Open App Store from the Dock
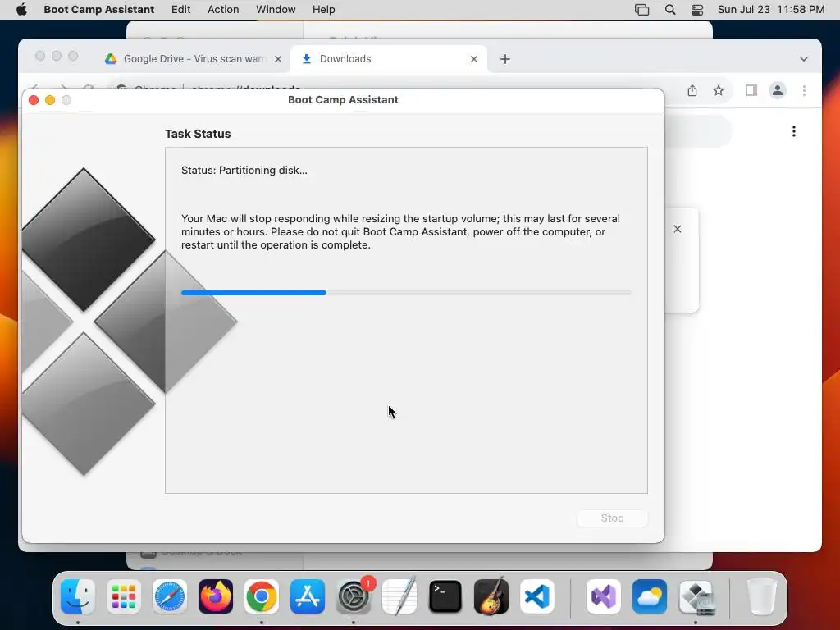Image resolution: width=840 pixels, height=630 pixels. [x=308, y=596]
